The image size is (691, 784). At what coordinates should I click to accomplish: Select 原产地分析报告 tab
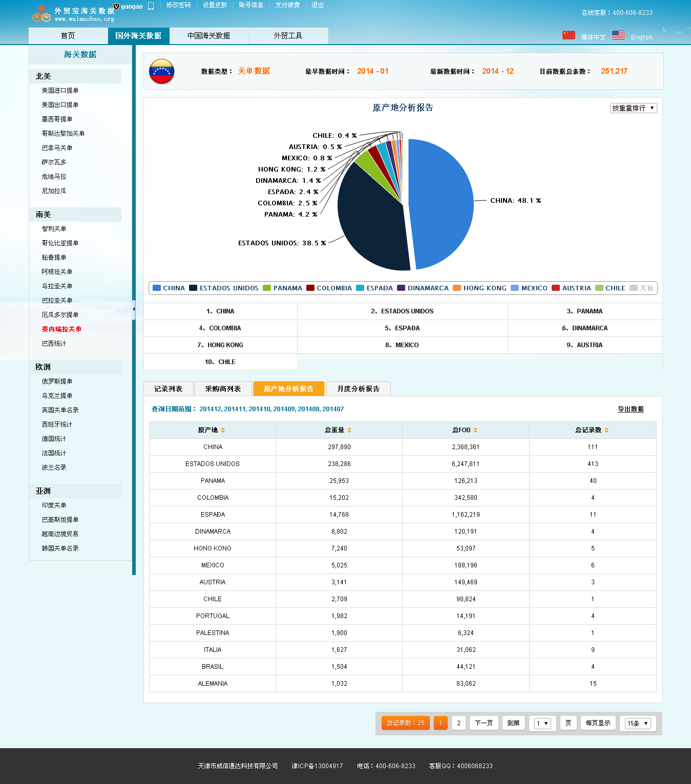(x=288, y=389)
